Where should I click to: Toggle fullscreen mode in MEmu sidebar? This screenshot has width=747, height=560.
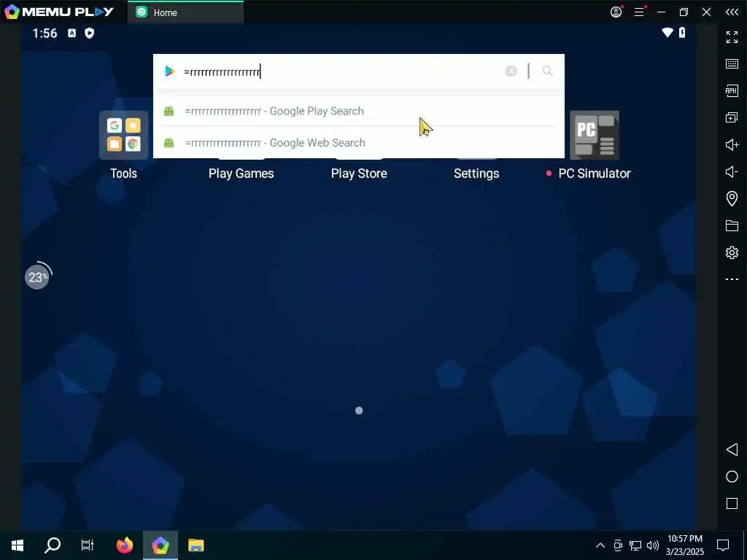[x=732, y=36]
